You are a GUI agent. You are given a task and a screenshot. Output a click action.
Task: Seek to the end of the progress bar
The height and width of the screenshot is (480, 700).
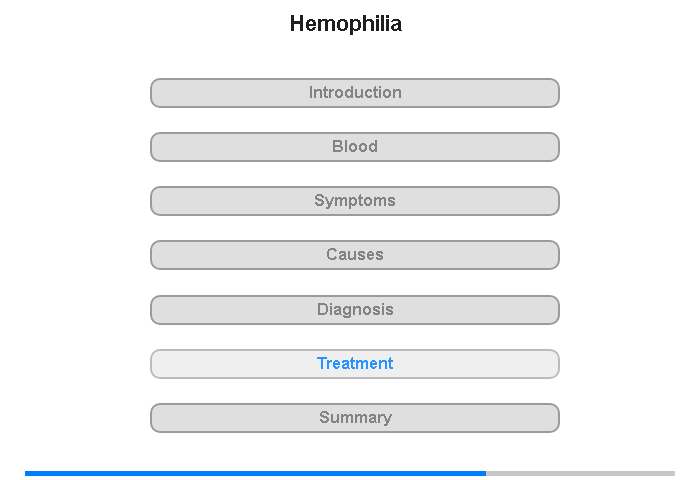coord(673,473)
